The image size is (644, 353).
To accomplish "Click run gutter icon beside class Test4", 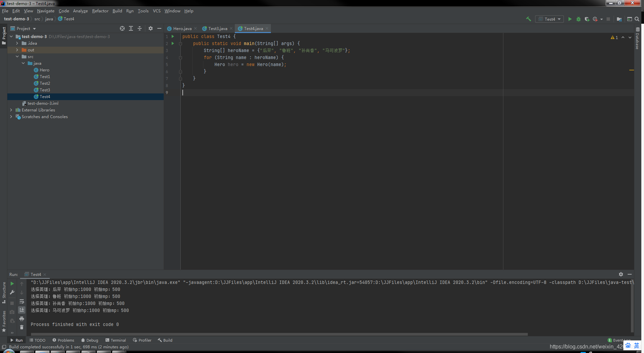I will point(173,36).
